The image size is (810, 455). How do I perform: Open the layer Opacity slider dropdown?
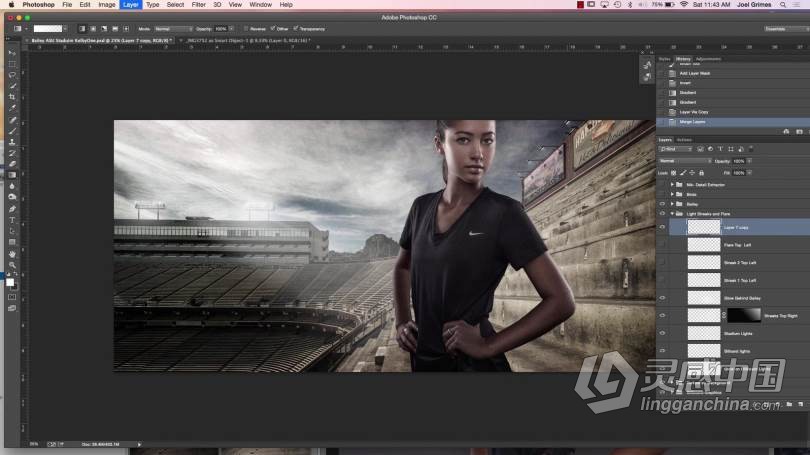[x=750, y=161]
